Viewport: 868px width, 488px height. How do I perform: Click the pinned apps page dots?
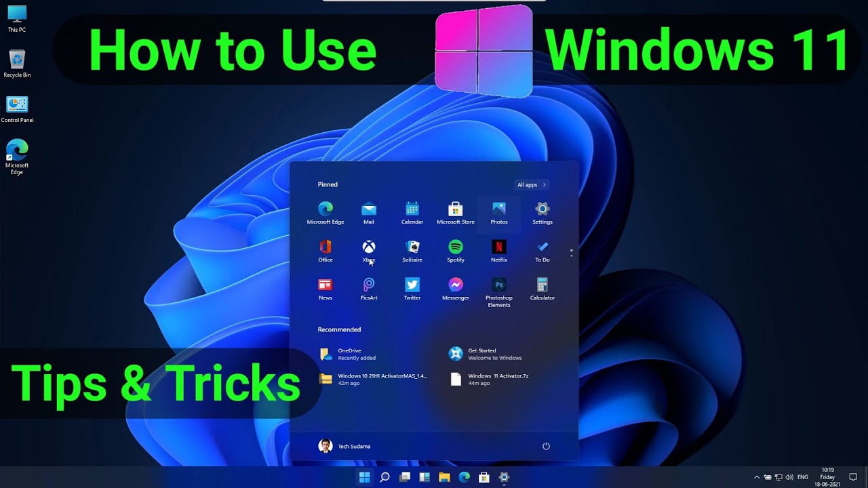(572, 253)
